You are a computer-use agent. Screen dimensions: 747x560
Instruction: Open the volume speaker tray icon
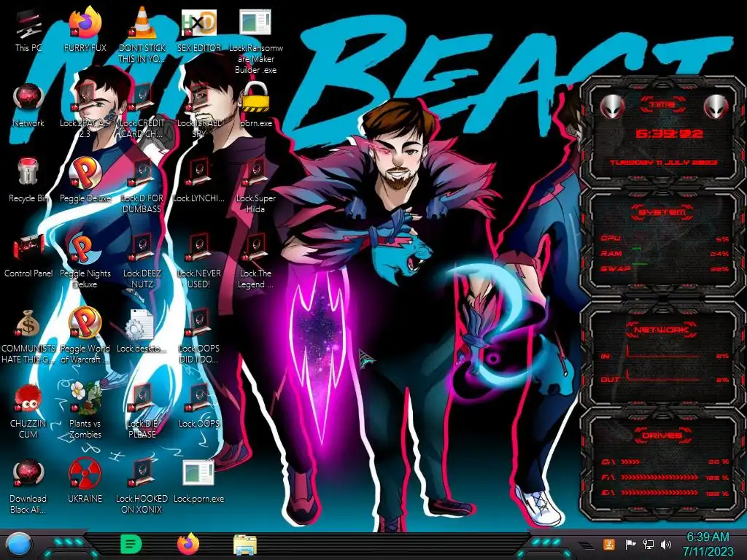666,544
